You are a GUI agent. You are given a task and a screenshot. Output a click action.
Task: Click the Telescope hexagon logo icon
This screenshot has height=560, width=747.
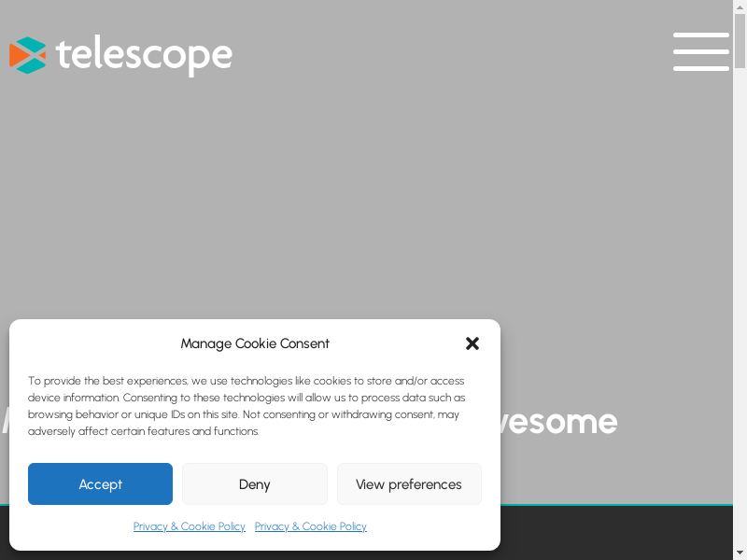(27, 55)
